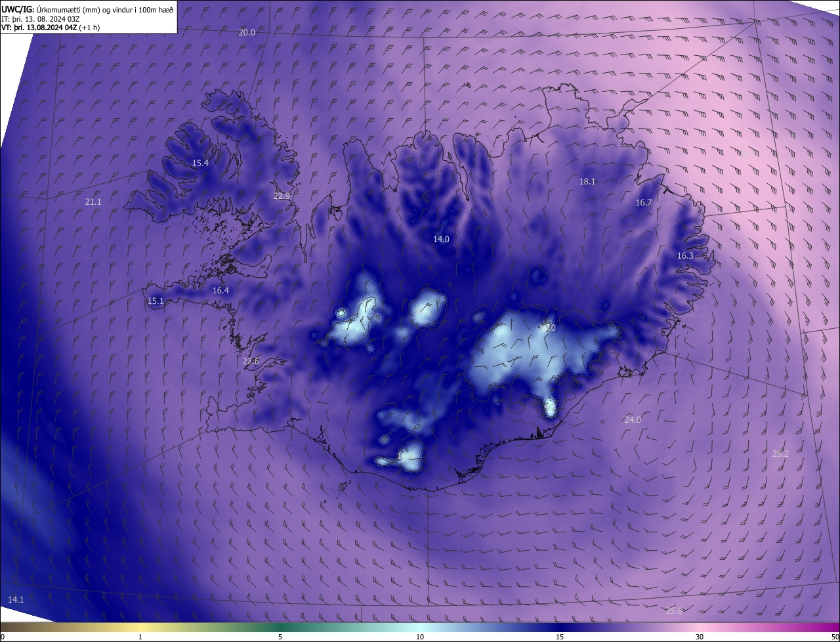
Task: Click the 20.0 value label on the map
Action: [247, 32]
